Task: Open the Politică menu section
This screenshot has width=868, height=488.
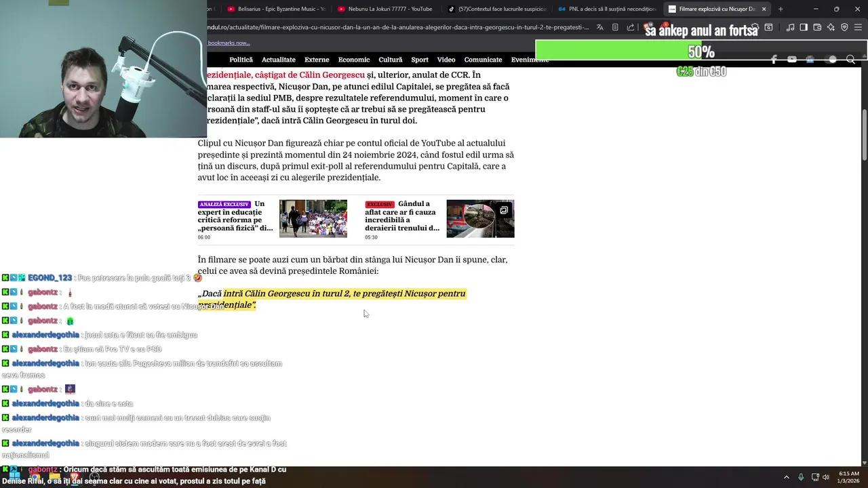Action: pos(241,60)
